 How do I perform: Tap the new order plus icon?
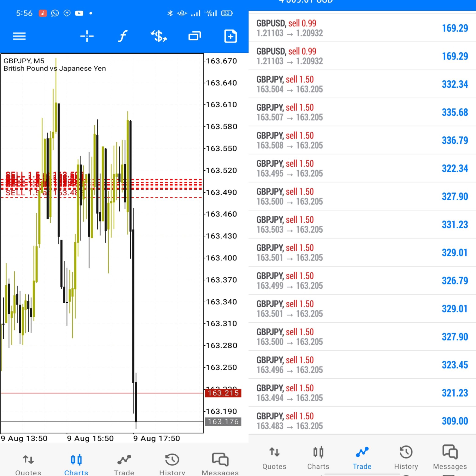pos(230,36)
